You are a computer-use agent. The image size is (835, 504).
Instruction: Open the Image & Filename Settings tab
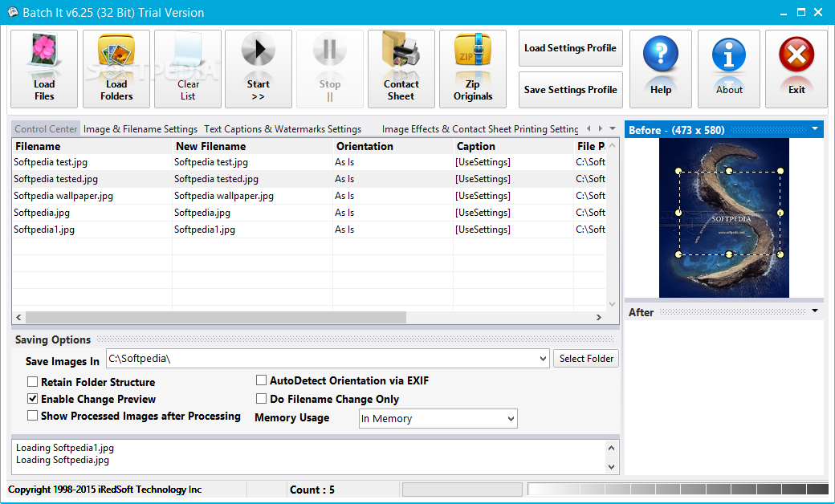click(140, 128)
